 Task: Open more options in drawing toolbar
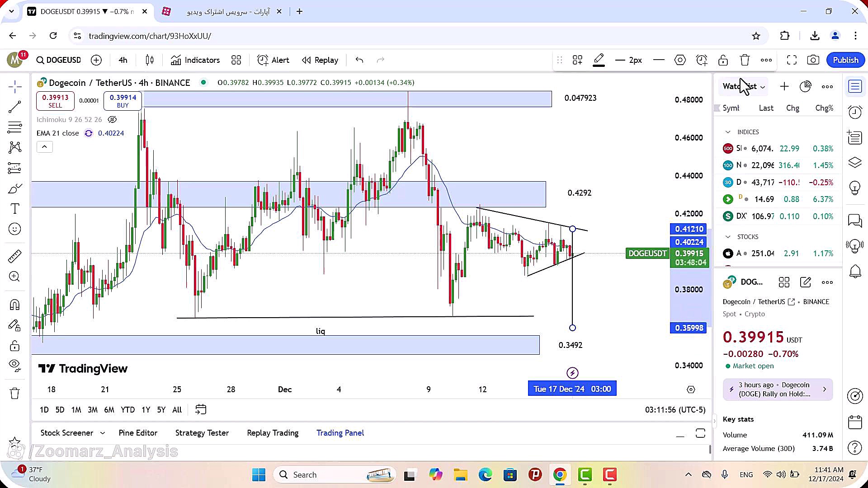pos(766,60)
